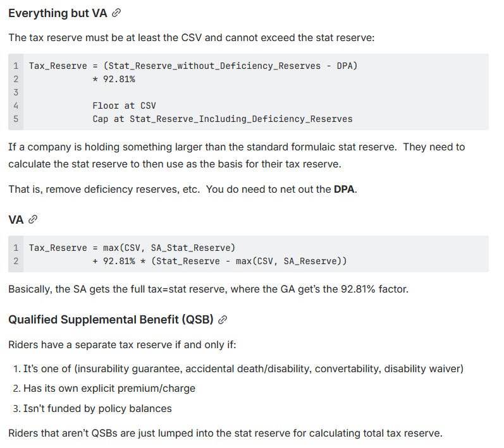The image size is (504, 448).
Task: Click the "Everything but VA" heading
Action: click(58, 13)
